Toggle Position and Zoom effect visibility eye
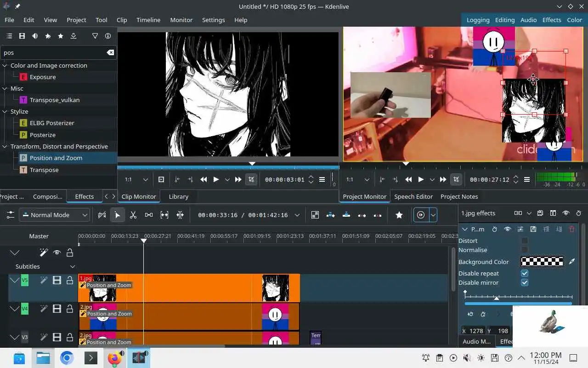Image resolution: width=588 pixels, height=368 pixels. (x=508, y=229)
